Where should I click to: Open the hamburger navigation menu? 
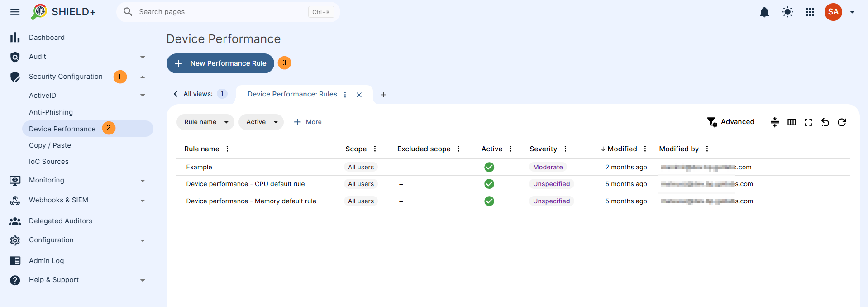coord(15,12)
